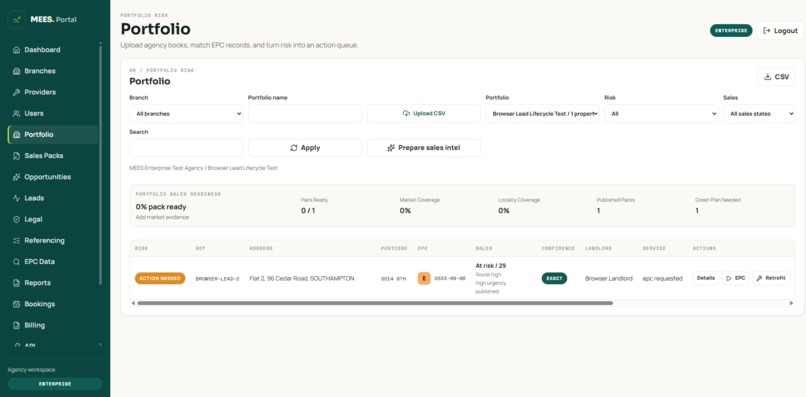The height and width of the screenshot is (397, 806).
Task: Click the Upload CSV button
Action: 424,114
